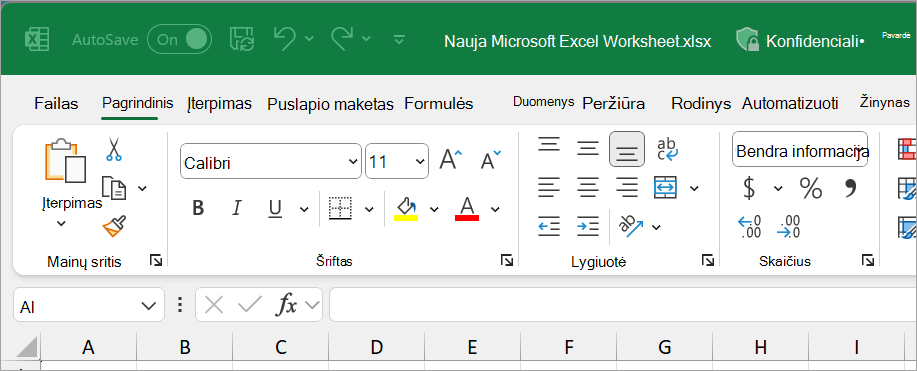Increase the indent
This screenshot has height=371, width=917.
588,226
